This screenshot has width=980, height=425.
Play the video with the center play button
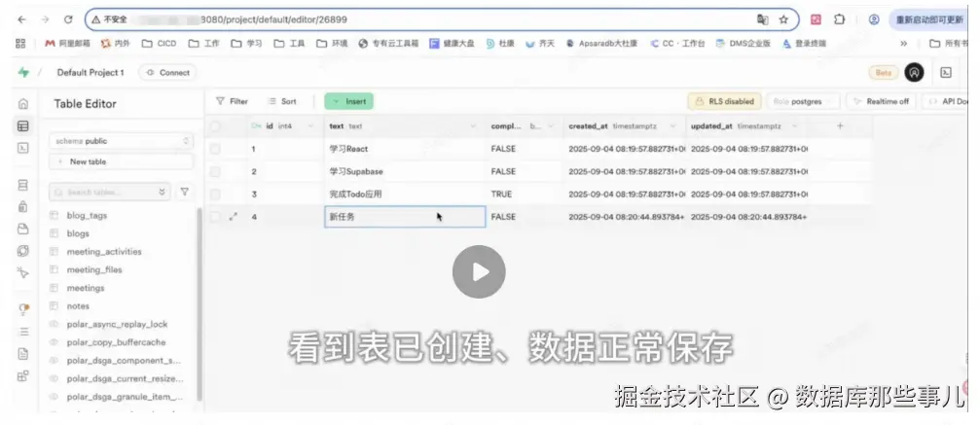(479, 272)
